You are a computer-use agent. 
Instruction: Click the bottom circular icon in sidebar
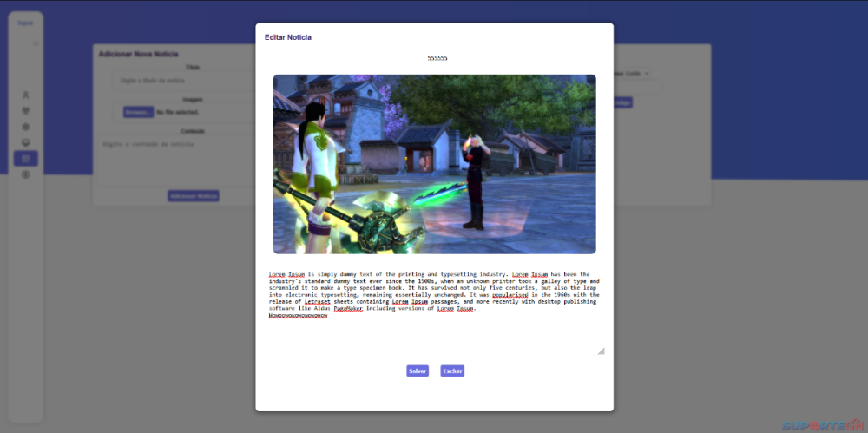click(25, 174)
